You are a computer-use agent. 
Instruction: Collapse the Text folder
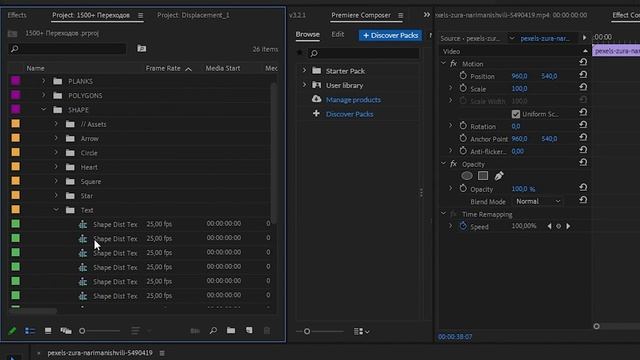pyautogui.click(x=56, y=210)
